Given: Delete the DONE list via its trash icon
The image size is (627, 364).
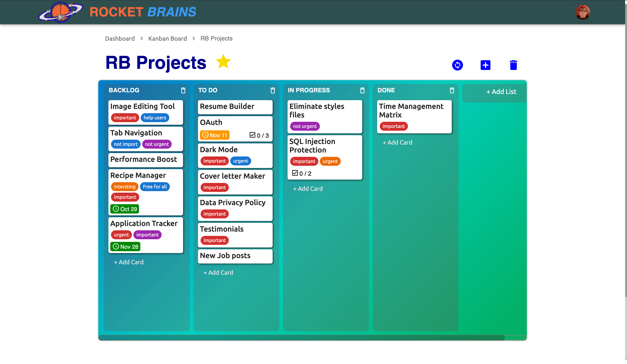Looking at the screenshot, I should [x=452, y=90].
